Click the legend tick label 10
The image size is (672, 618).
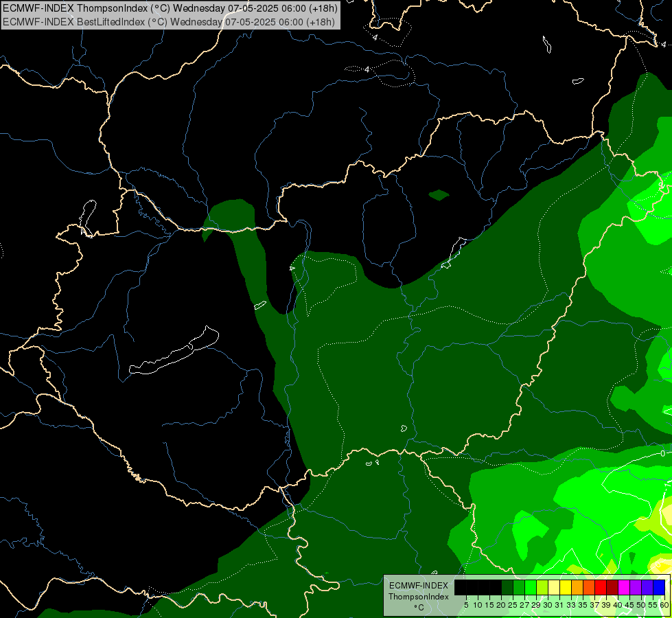pos(478,605)
